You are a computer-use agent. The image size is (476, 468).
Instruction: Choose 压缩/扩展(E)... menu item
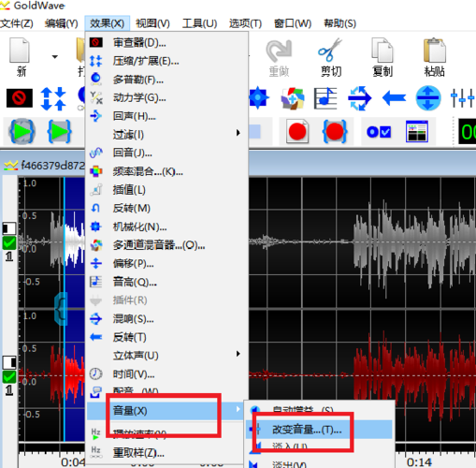click(166, 61)
